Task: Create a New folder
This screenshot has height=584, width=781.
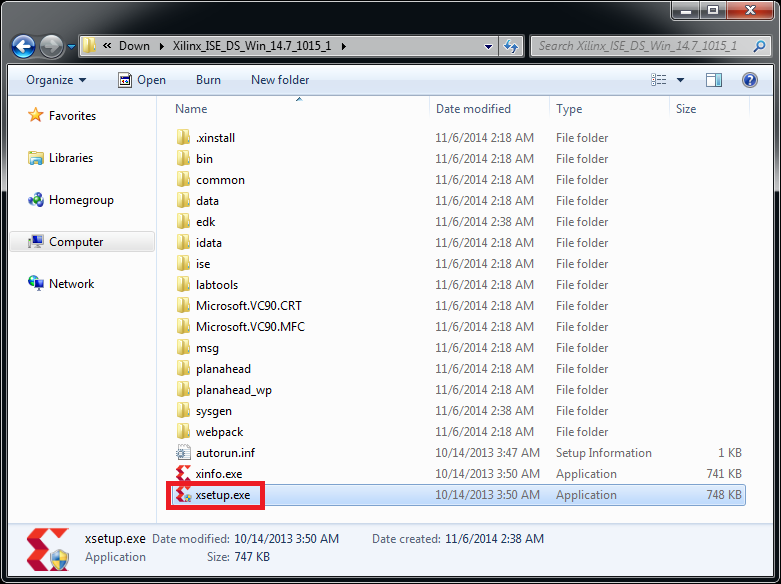Action: (280, 80)
